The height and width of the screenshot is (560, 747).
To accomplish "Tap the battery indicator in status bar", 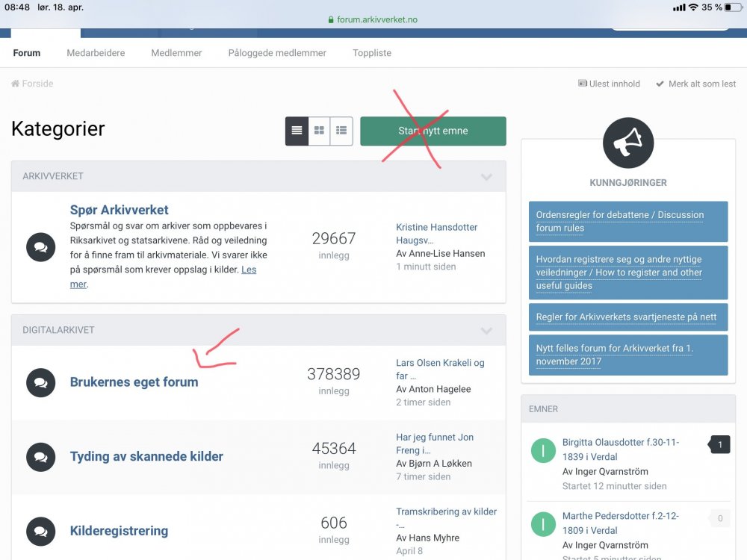I will click(x=734, y=7).
